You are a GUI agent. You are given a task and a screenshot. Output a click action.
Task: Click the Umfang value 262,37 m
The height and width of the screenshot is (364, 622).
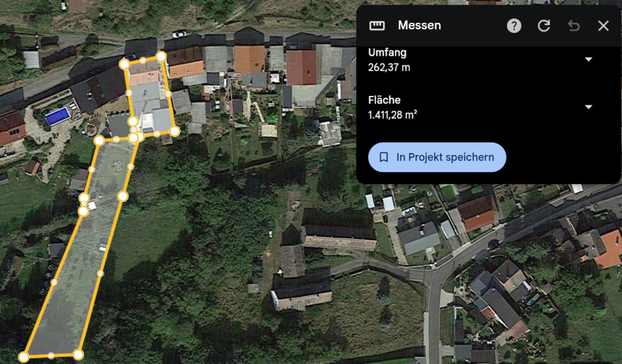click(389, 67)
